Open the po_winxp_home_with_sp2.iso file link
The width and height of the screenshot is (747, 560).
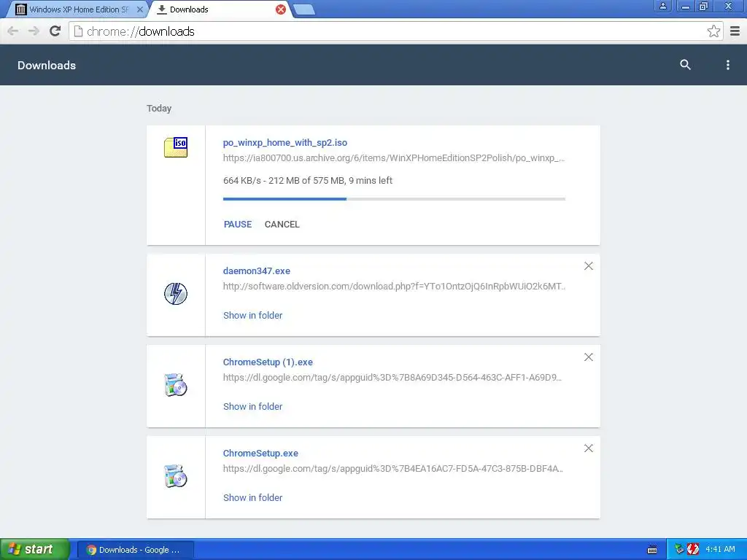[285, 142]
